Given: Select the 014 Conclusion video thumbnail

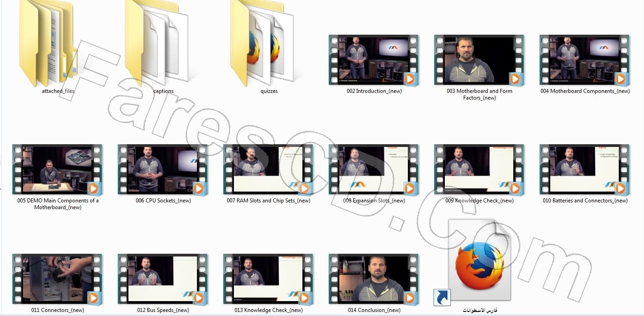Looking at the screenshot, I should (x=374, y=279).
